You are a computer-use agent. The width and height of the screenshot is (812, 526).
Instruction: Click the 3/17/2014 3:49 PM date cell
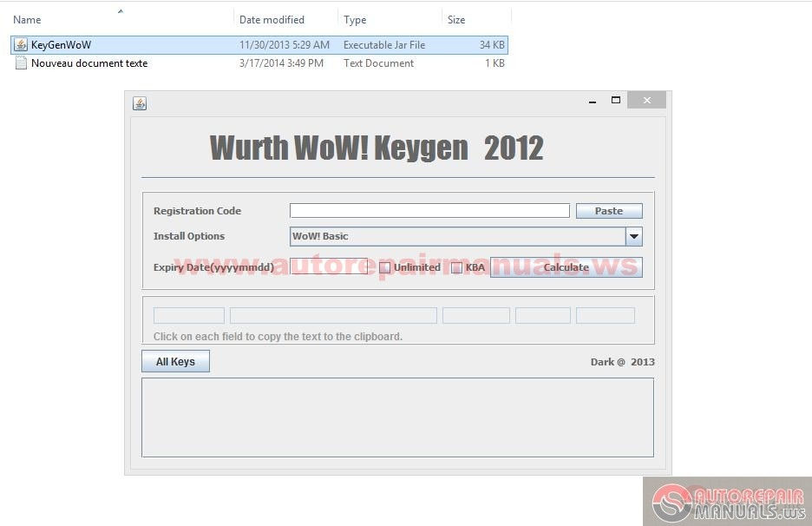point(281,63)
